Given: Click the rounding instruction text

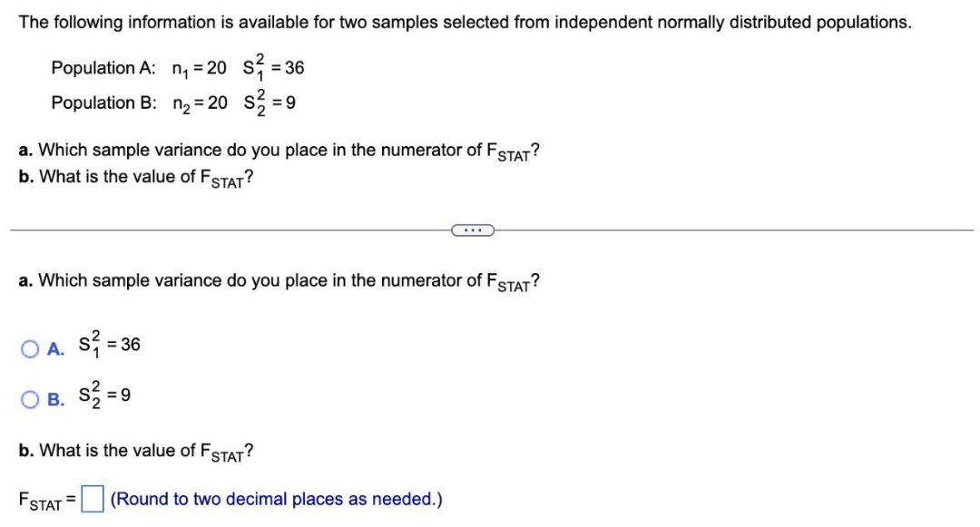Looking at the screenshot, I should point(275,499).
